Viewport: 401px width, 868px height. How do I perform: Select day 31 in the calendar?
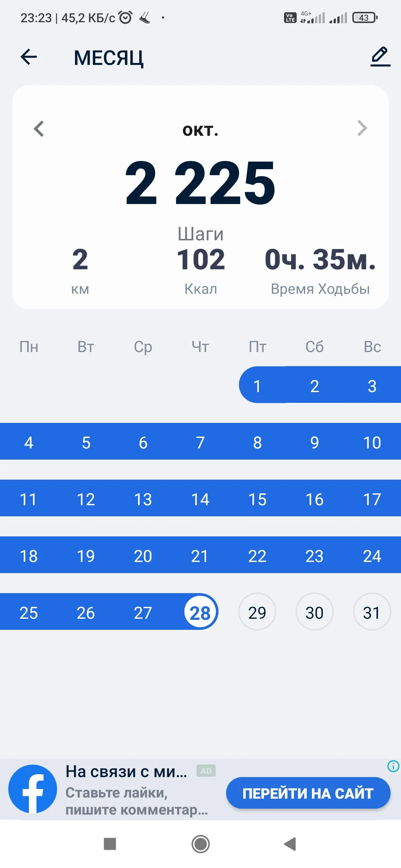tap(372, 612)
